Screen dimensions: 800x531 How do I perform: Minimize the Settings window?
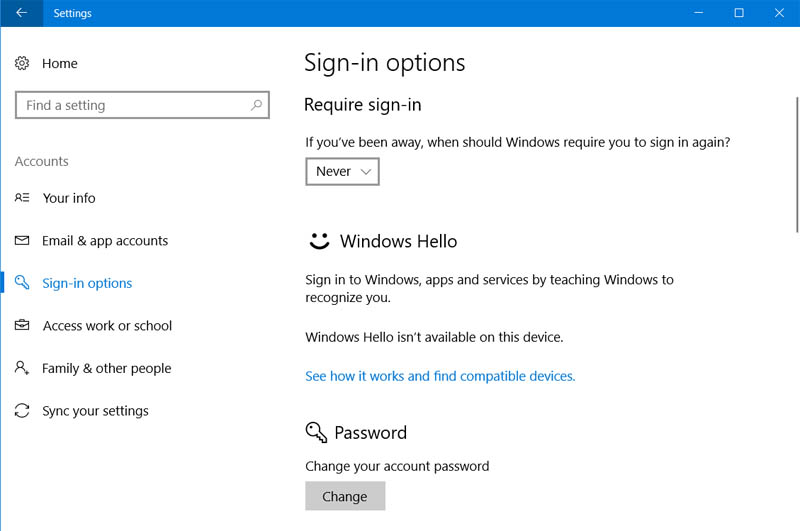coord(698,13)
